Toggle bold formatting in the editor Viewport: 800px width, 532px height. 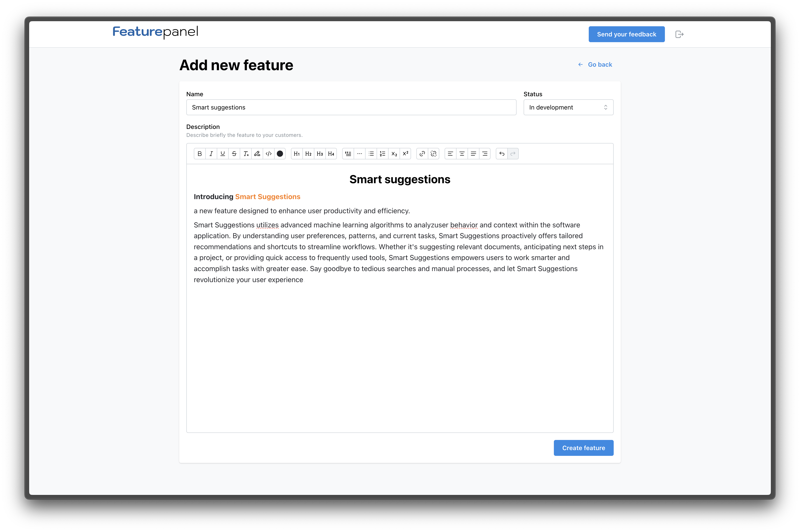tap(200, 154)
